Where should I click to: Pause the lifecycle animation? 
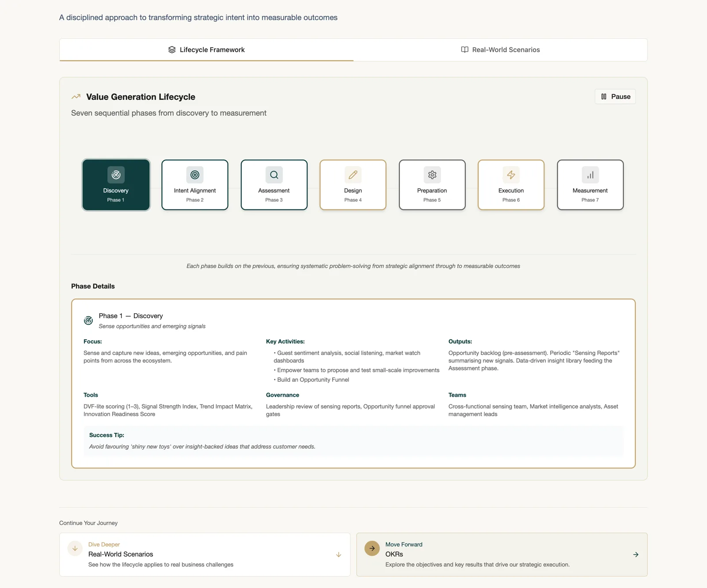tap(615, 96)
